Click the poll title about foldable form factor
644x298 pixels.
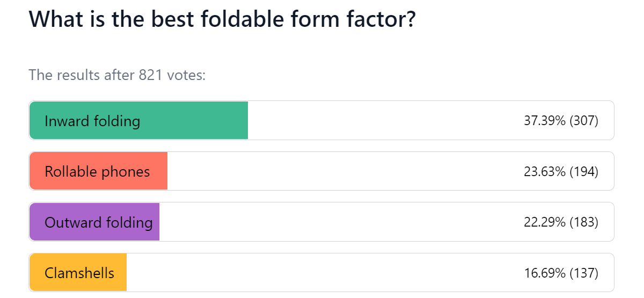pos(223,19)
